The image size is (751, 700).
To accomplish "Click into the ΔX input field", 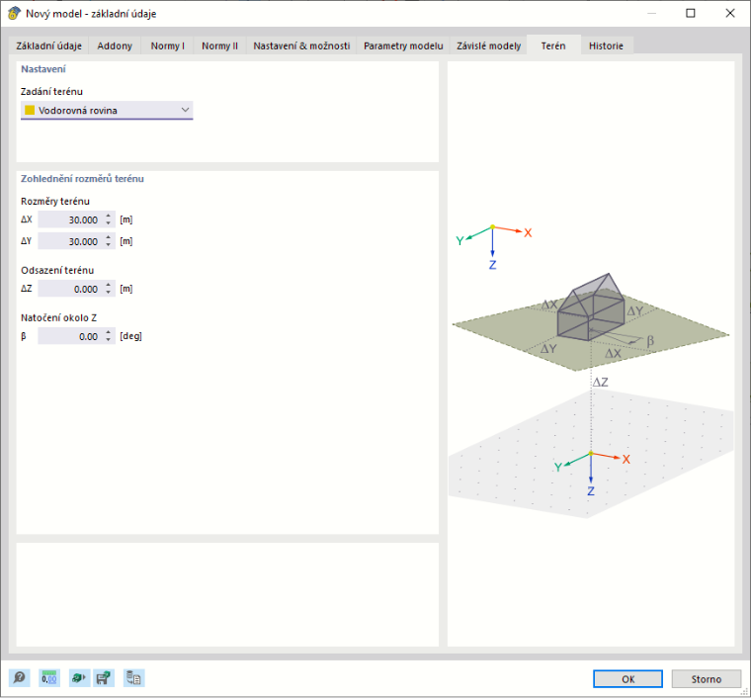I will [70, 219].
